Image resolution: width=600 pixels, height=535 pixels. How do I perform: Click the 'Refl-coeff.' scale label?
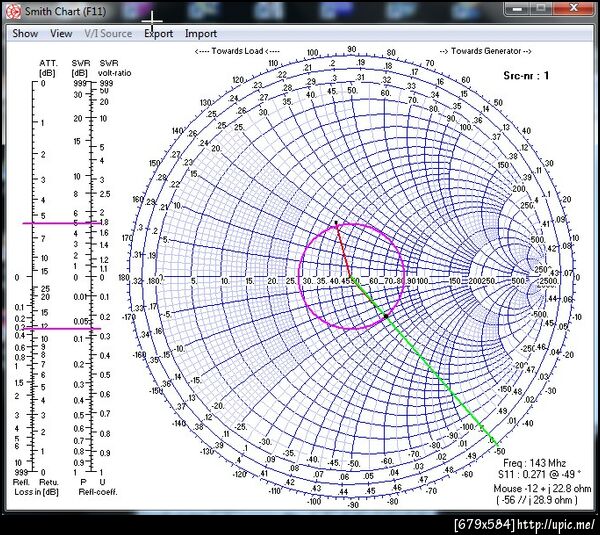(x=98, y=492)
